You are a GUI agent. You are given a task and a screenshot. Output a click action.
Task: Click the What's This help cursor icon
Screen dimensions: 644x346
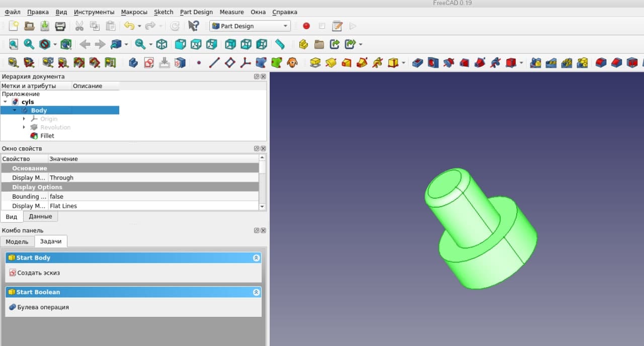(x=193, y=26)
